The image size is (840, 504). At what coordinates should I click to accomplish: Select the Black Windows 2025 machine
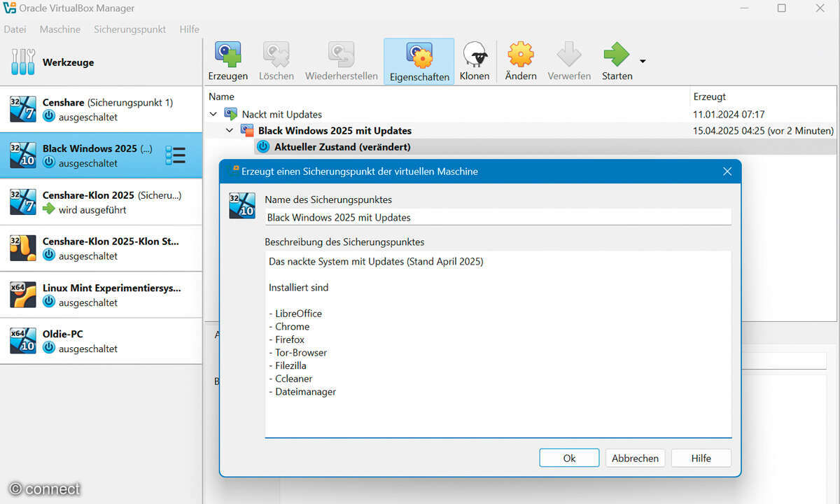pos(101,155)
